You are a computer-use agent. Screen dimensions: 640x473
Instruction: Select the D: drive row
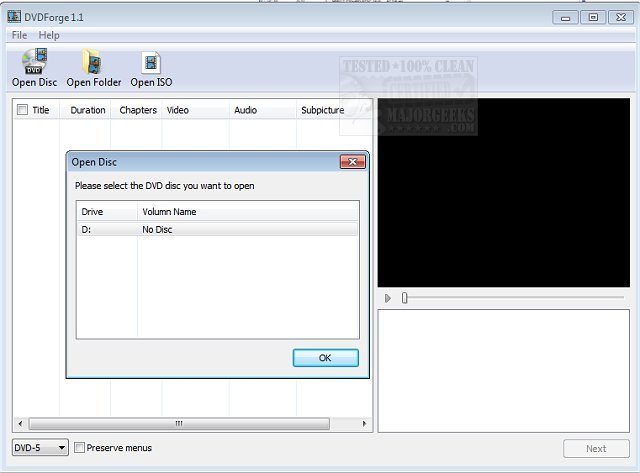pyautogui.click(x=218, y=229)
